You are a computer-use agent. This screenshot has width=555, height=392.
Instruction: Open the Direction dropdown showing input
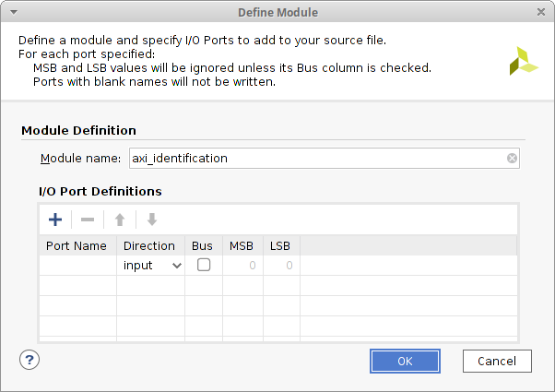coord(152,265)
